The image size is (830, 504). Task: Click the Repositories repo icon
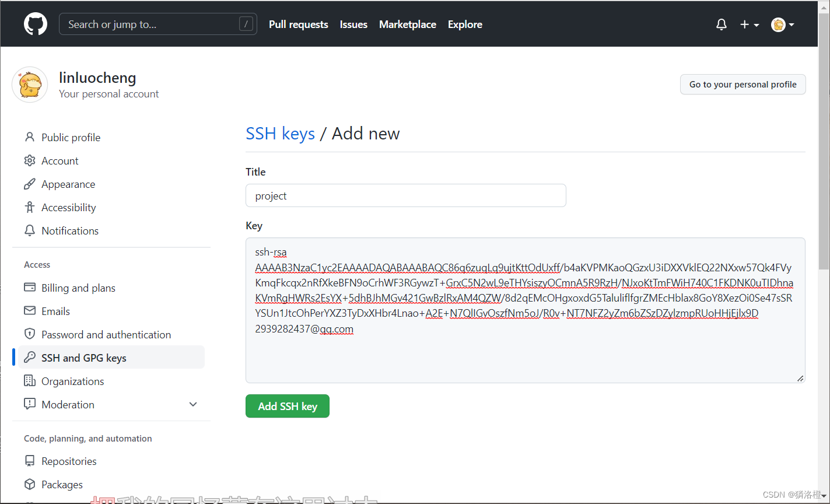point(30,461)
